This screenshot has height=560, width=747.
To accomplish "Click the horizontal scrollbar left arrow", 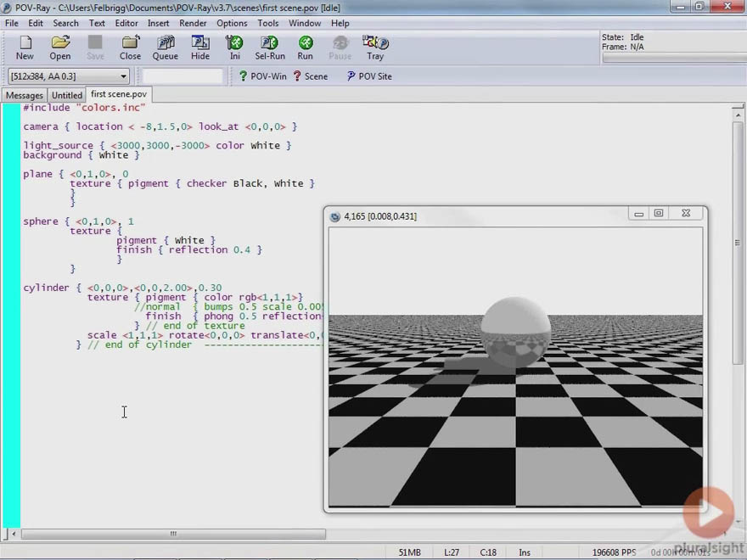I will (14, 534).
